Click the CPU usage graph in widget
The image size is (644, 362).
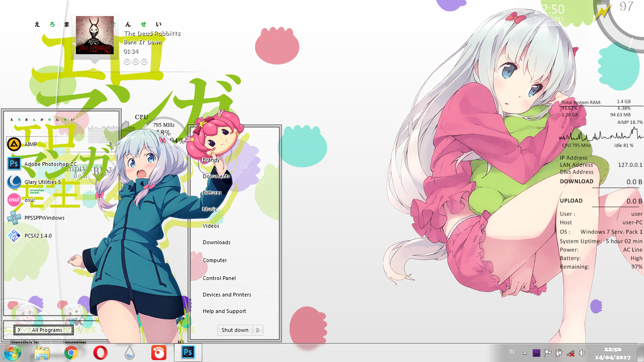[601, 135]
